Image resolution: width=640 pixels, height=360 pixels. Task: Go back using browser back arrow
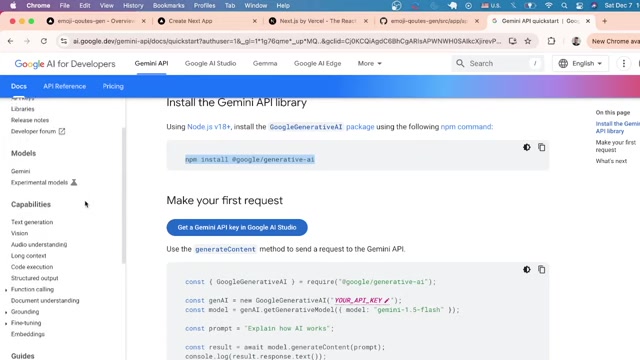(10, 41)
